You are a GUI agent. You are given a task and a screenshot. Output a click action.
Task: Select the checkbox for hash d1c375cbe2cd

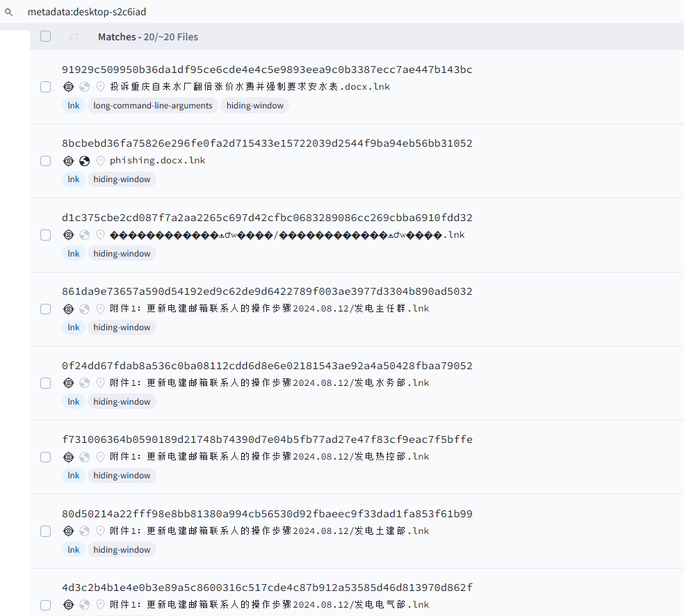coord(45,235)
